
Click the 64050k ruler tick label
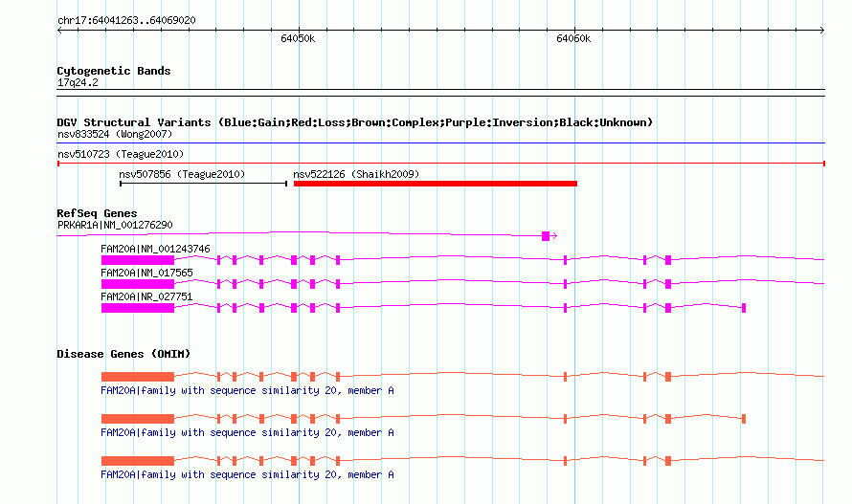(298, 38)
